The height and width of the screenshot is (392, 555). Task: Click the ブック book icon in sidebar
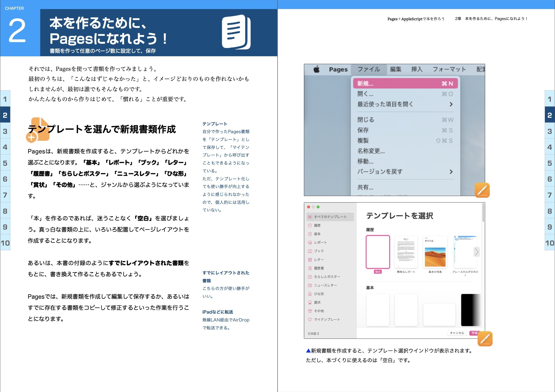[x=310, y=251]
